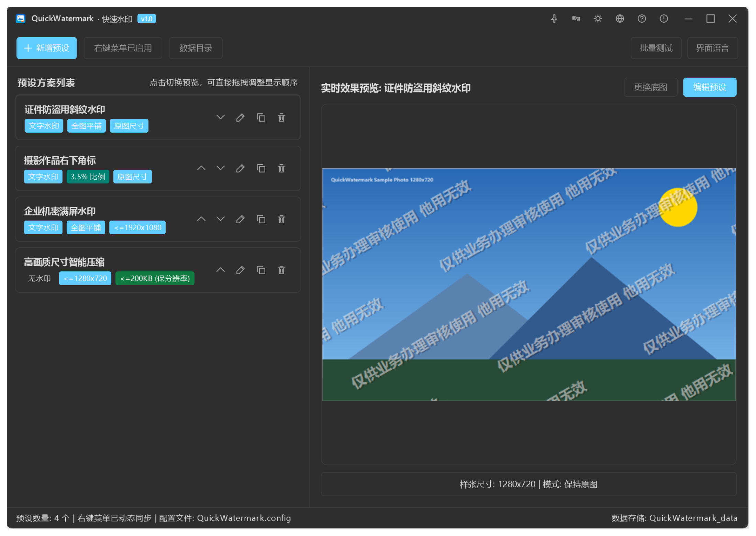Open the help question mark icon
The image size is (756, 536).
pyautogui.click(x=642, y=19)
